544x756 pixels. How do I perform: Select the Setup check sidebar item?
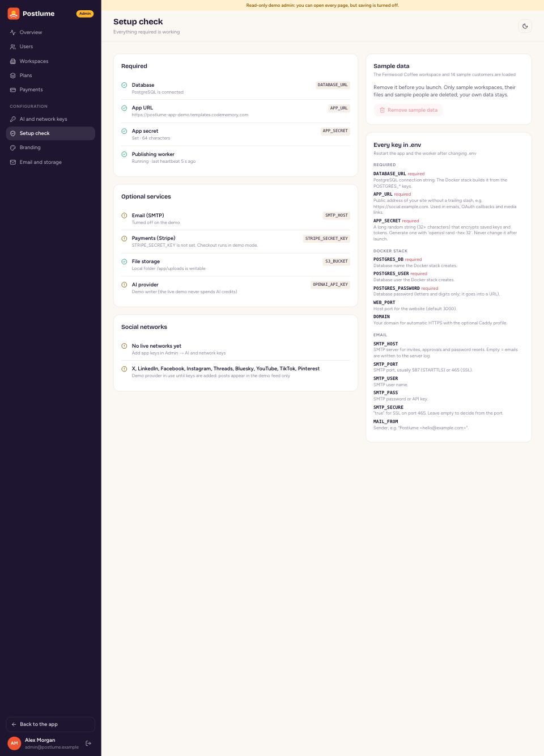pos(50,133)
